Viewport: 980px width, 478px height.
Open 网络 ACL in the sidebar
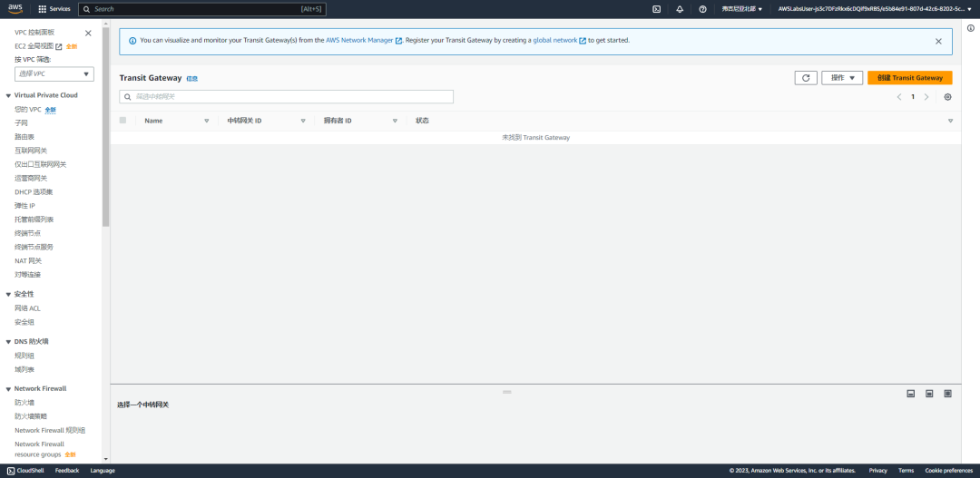[x=27, y=308]
